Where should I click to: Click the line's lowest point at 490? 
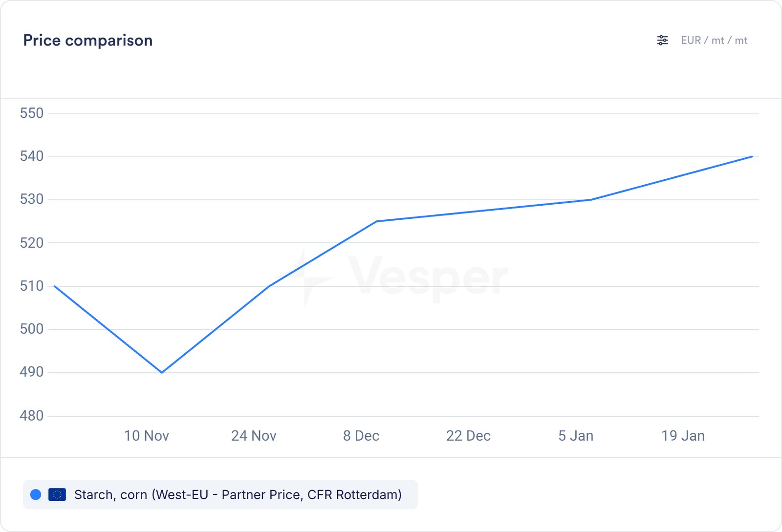pyautogui.click(x=162, y=372)
